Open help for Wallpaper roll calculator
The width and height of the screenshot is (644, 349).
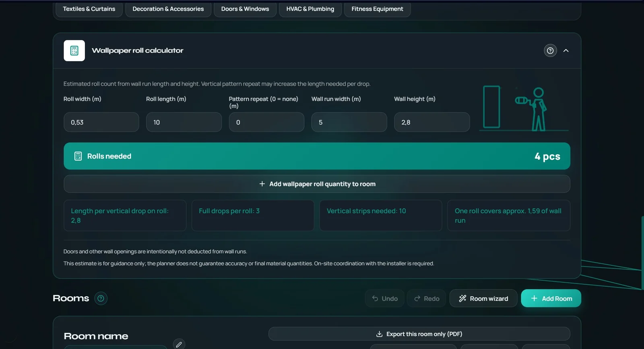[550, 51]
